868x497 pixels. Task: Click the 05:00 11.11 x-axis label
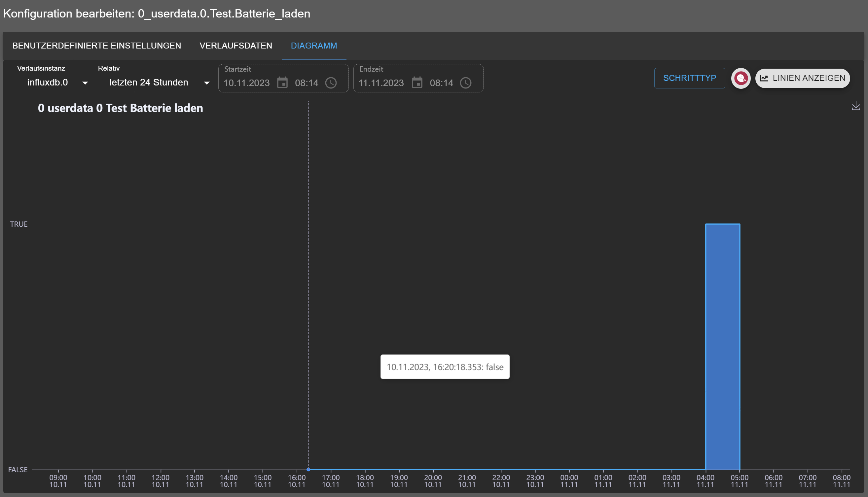point(740,481)
